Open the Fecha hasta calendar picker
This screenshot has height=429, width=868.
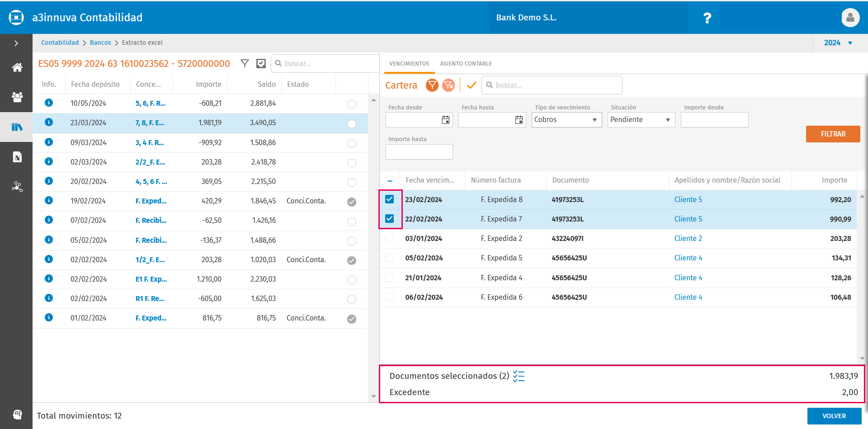click(x=519, y=120)
